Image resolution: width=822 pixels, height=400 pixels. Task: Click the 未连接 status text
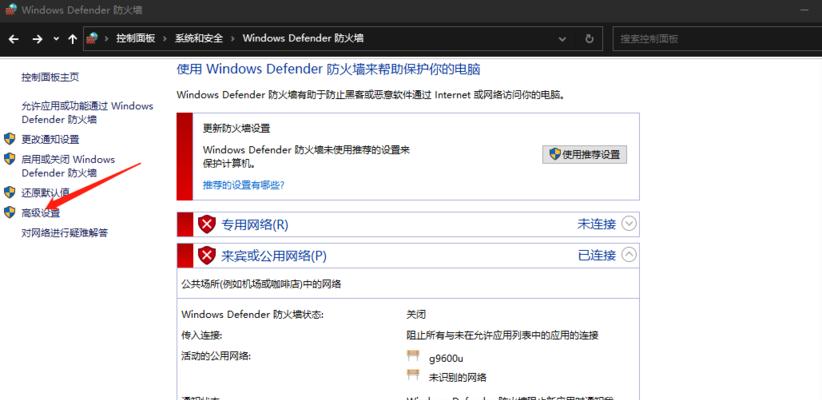coord(597,224)
